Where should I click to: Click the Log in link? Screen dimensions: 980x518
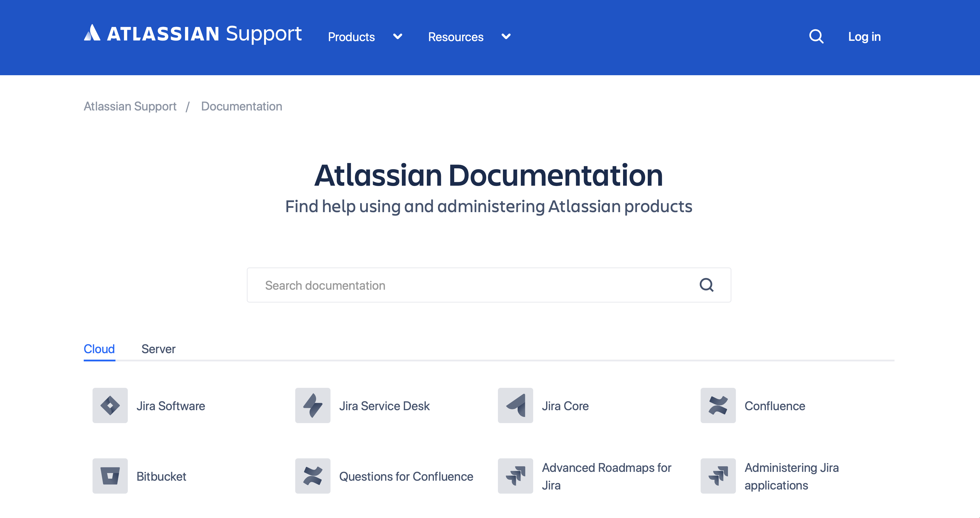click(x=864, y=36)
